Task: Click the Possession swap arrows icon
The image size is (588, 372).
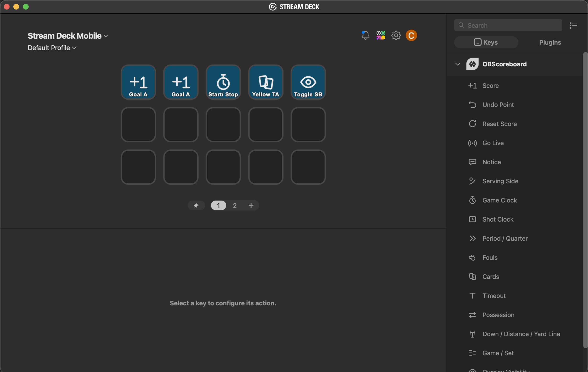Action: point(472,315)
